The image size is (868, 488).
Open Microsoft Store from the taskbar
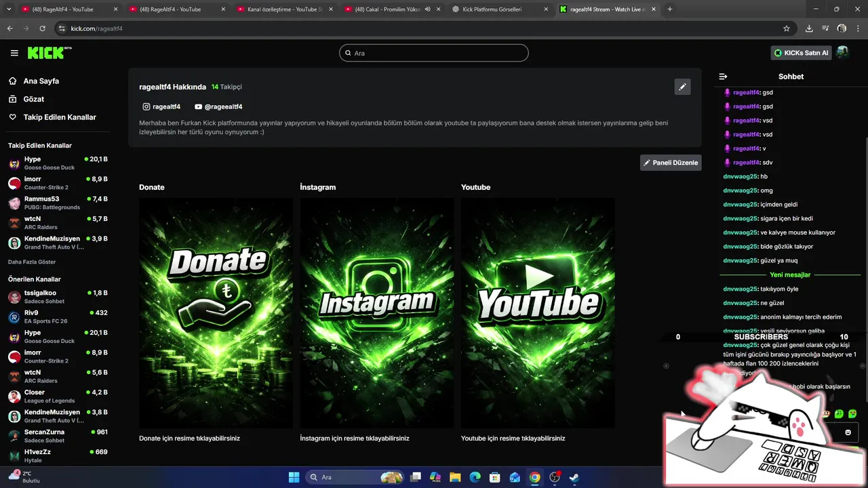pos(495,477)
